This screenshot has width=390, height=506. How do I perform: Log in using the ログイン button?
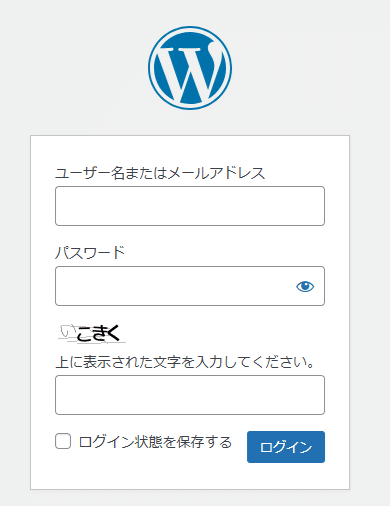coord(286,447)
